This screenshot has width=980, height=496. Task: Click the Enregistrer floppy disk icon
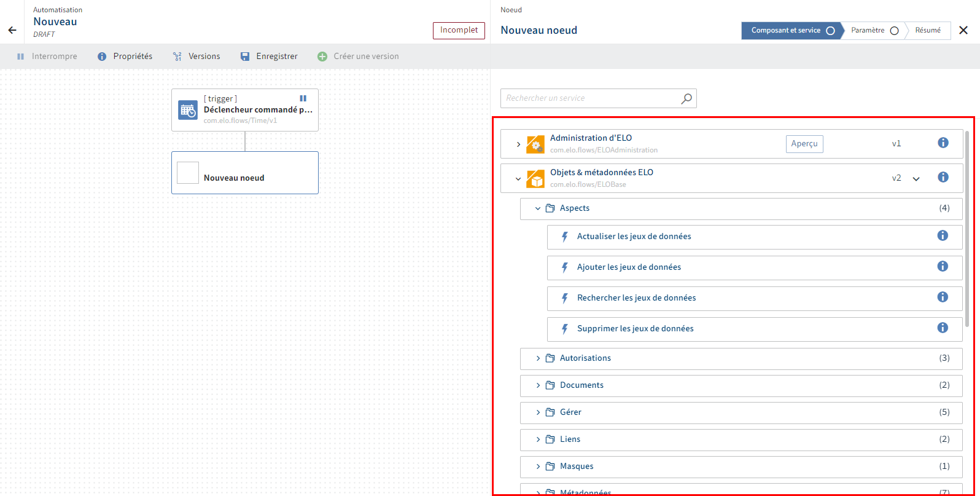point(245,57)
